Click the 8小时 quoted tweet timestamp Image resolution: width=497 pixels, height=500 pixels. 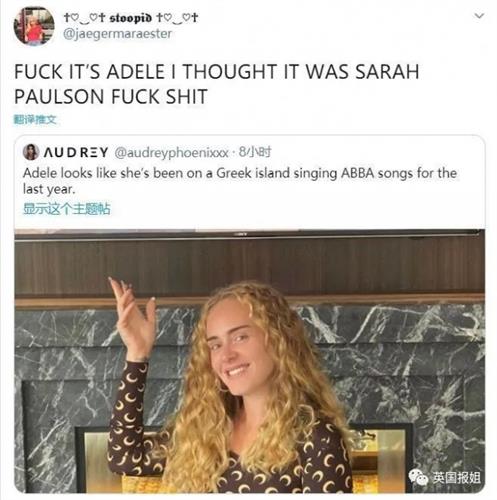pos(255,152)
